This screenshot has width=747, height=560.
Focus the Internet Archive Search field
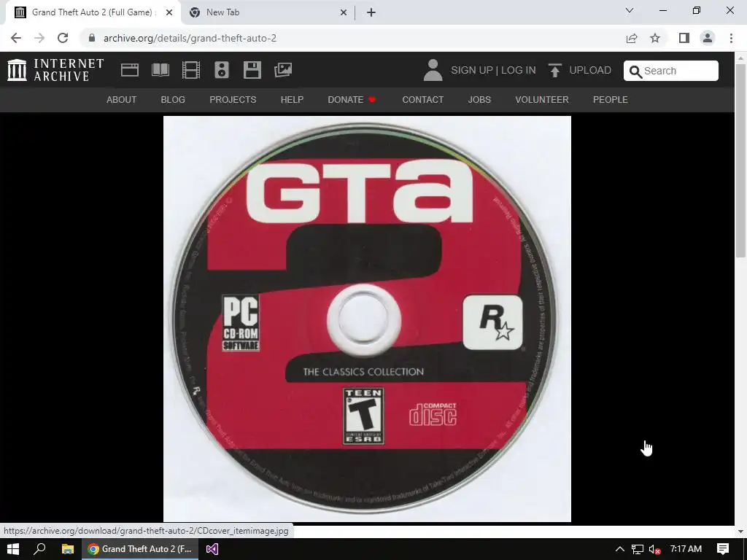click(671, 71)
